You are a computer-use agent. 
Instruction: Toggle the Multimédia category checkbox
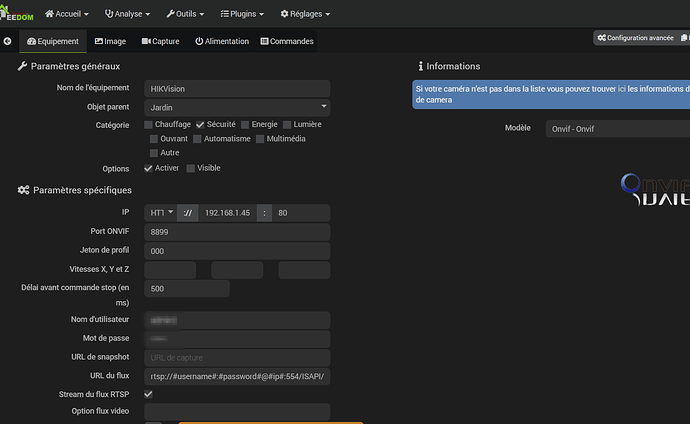[x=260, y=139]
